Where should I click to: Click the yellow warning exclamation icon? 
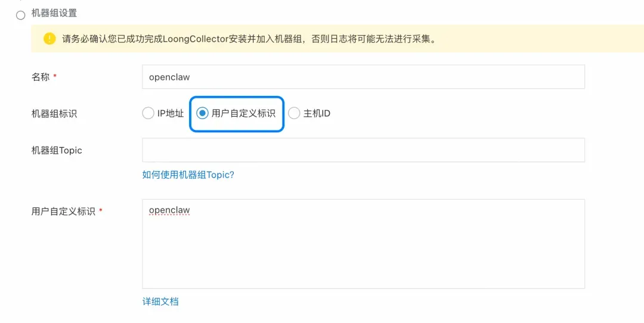(49, 39)
